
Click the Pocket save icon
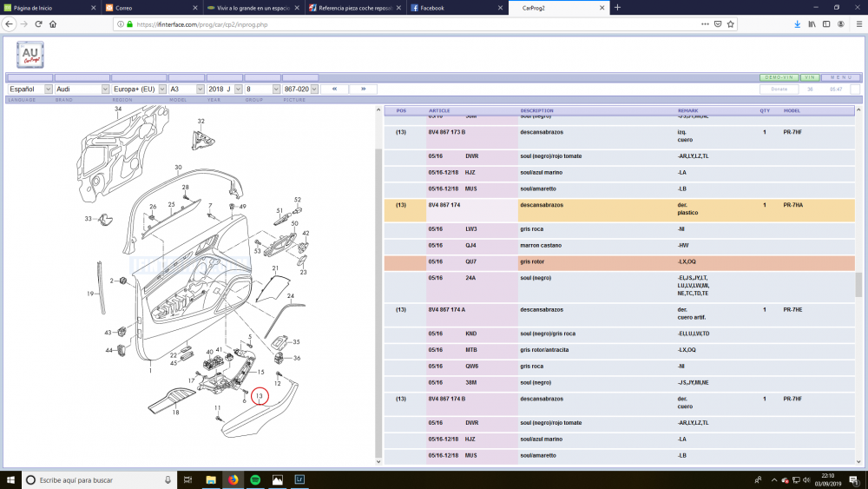pos(718,23)
